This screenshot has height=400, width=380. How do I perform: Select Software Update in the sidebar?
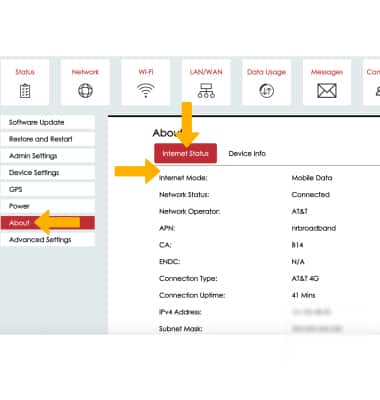pos(48,122)
